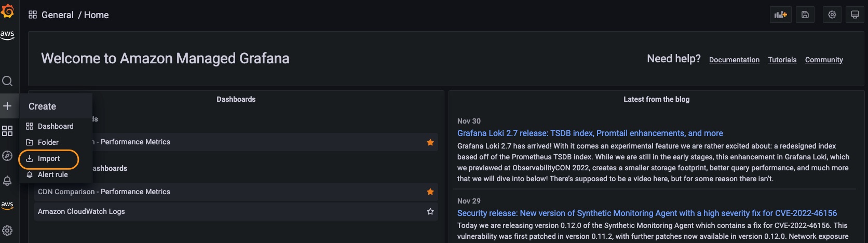The width and height of the screenshot is (868, 243).
Task: Click the Home breadcrumb
Action: point(97,15)
